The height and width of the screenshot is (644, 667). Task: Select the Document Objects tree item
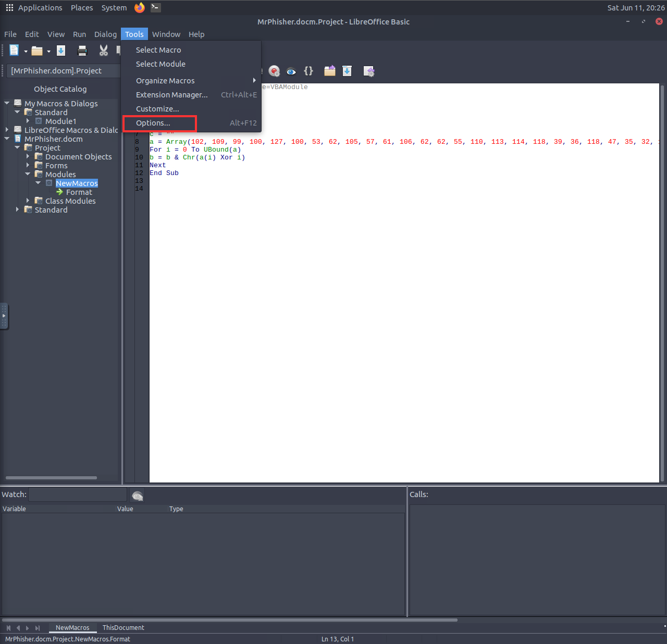[78, 157]
